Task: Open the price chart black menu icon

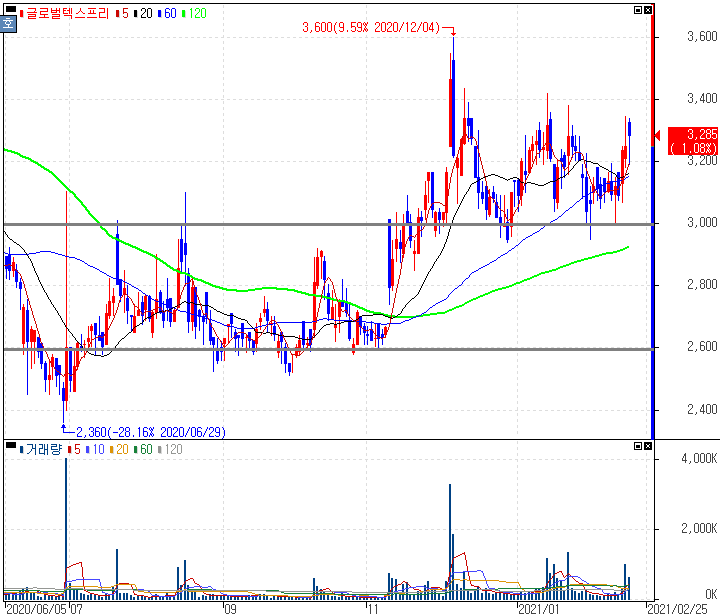Action: click(x=10, y=9)
